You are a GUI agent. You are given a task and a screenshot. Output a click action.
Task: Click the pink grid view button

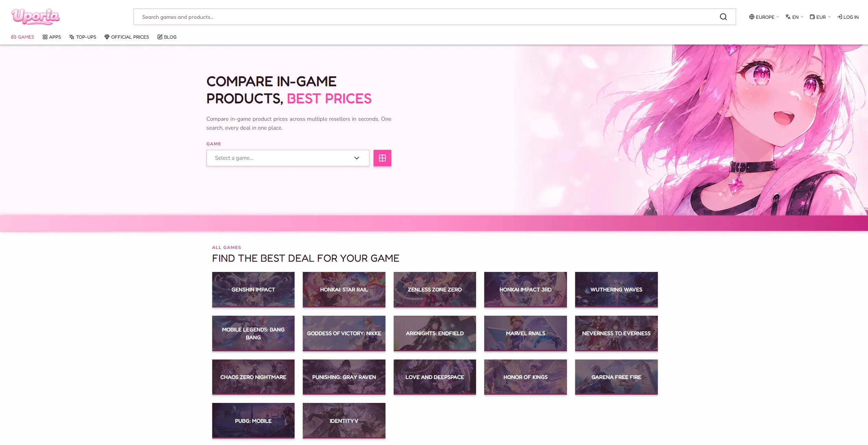382,158
